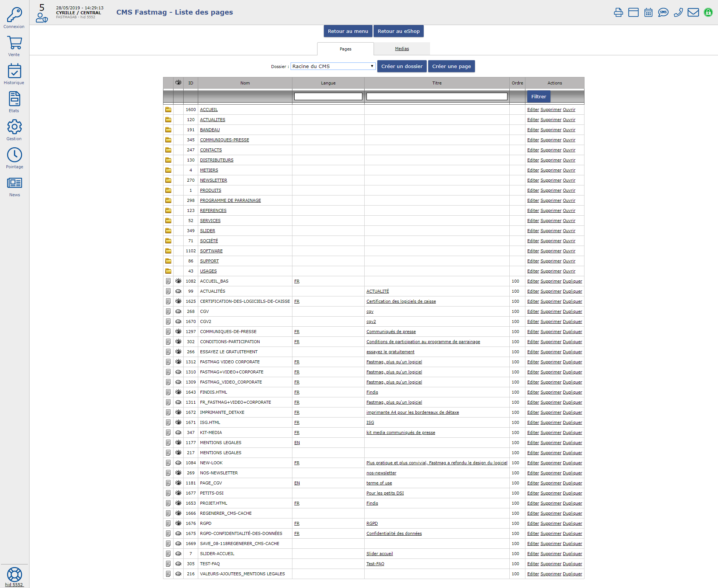Click Ouvrir for the METIERS folder
Image resolution: width=718 pixels, height=588 pixels.
coord(569,170)
